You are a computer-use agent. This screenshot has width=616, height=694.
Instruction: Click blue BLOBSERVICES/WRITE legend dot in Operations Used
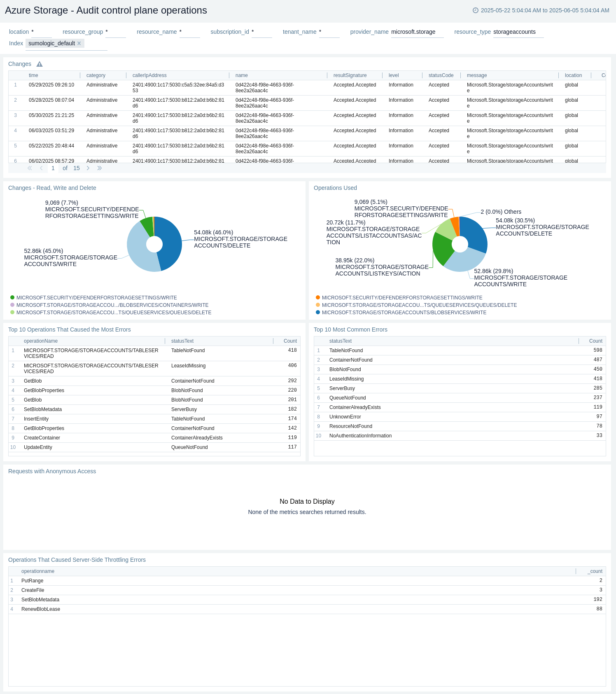pos(318,312)
